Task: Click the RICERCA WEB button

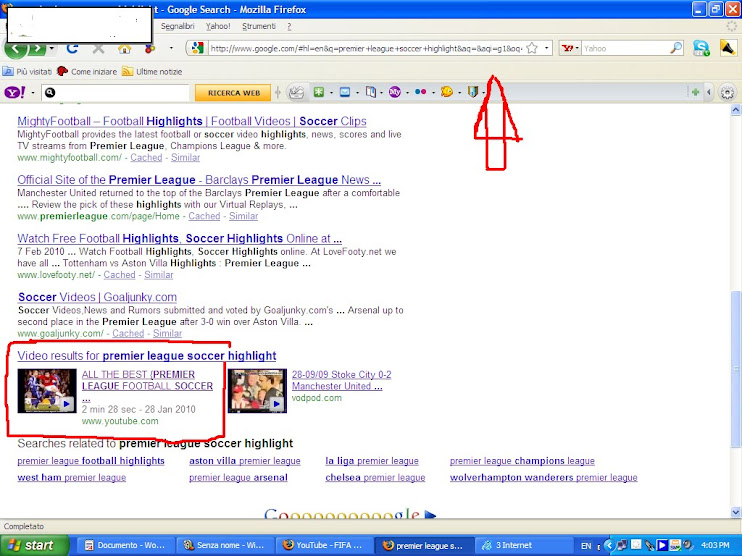Action: (x=233, y=93)
